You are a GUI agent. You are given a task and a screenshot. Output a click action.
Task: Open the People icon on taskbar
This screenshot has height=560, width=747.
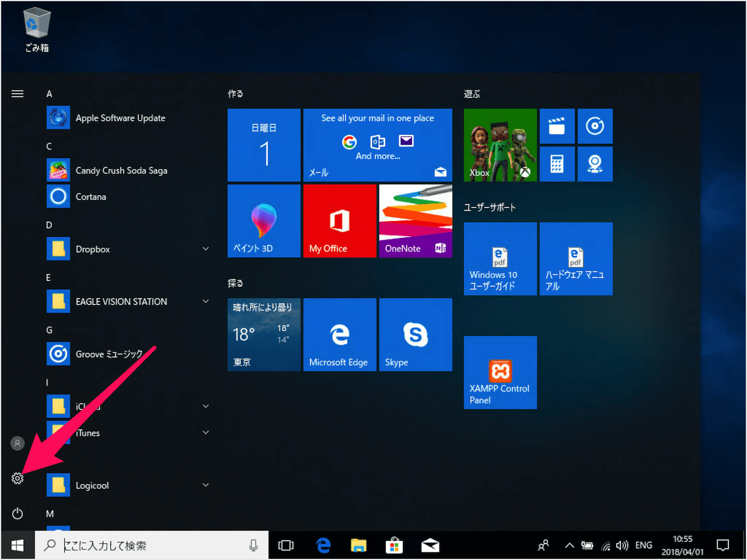(543, 545)
